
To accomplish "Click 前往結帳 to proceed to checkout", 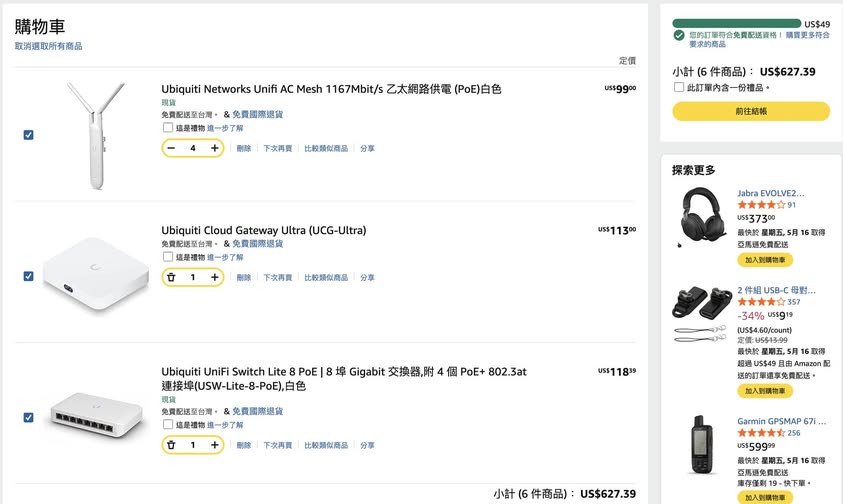I will click(x=750, y=111).
